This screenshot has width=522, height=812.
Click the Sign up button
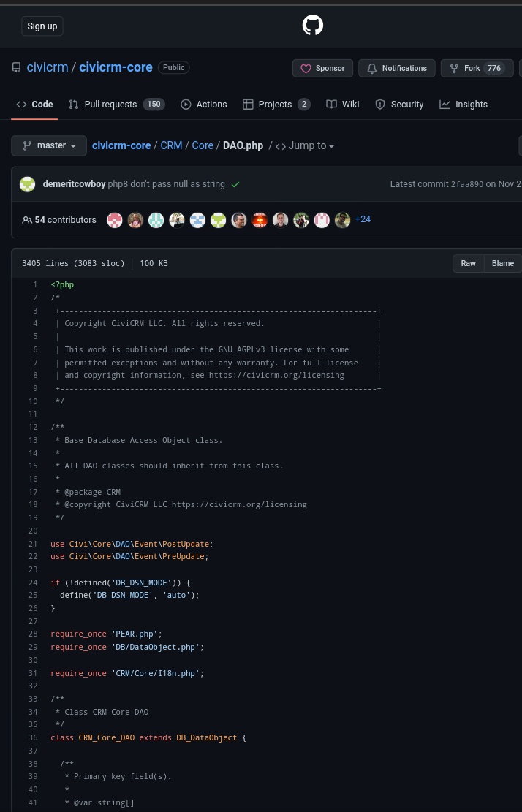pyautogui.click(x=42, y=26)
